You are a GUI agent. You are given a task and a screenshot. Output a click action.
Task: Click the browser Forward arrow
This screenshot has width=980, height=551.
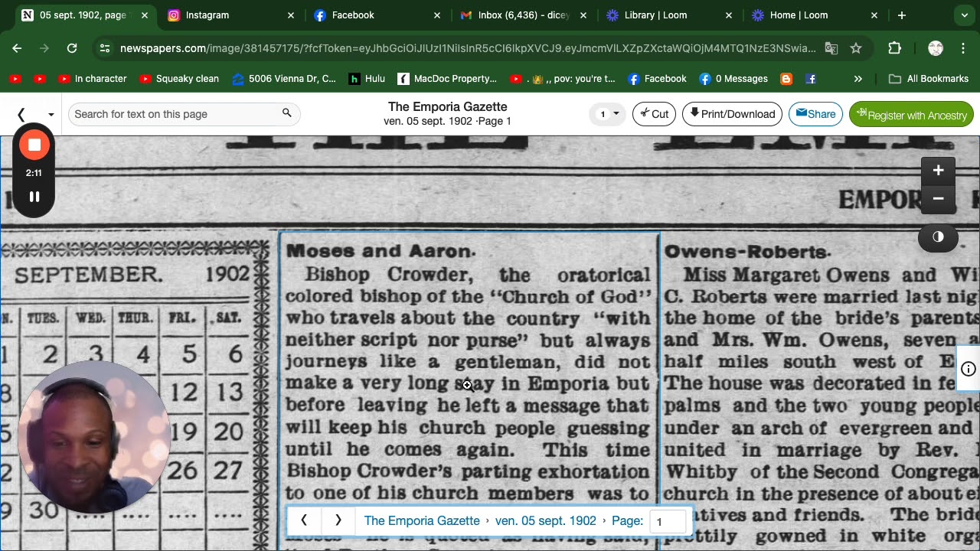pos(44,48)
